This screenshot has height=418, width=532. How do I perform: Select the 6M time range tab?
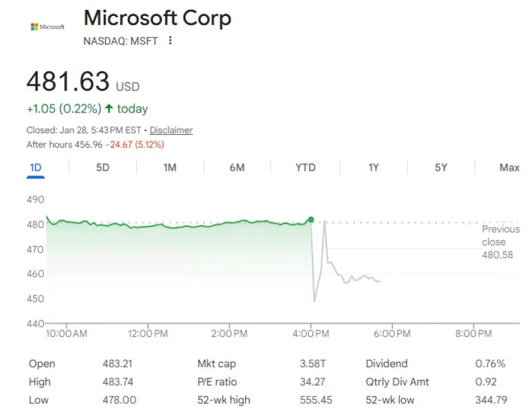click(237, 167)
